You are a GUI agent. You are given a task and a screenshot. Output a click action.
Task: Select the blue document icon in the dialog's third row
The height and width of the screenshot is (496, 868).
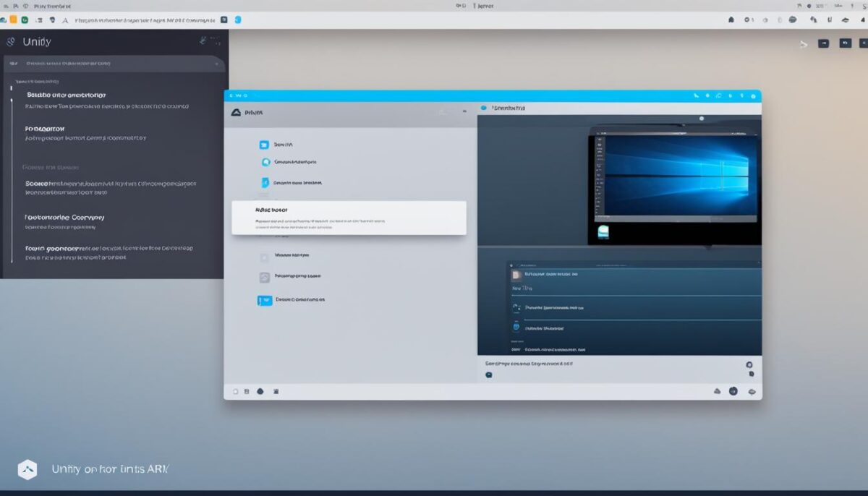(x=265, y=183)
